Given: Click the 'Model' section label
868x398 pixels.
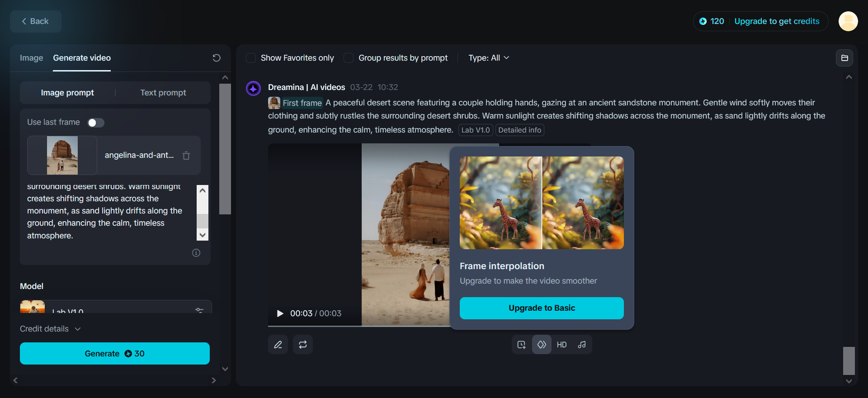Looking at the screenshot, I should coord(32,286).
